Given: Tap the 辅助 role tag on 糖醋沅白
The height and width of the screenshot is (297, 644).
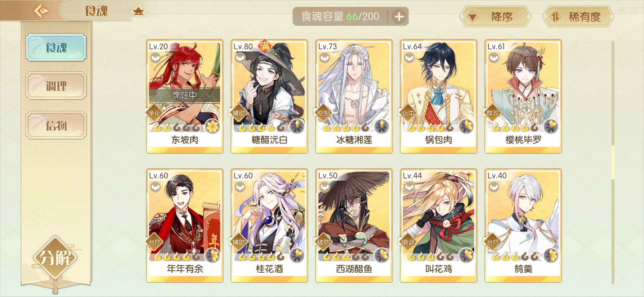Looking at the screenshot, I should point(238,113).
